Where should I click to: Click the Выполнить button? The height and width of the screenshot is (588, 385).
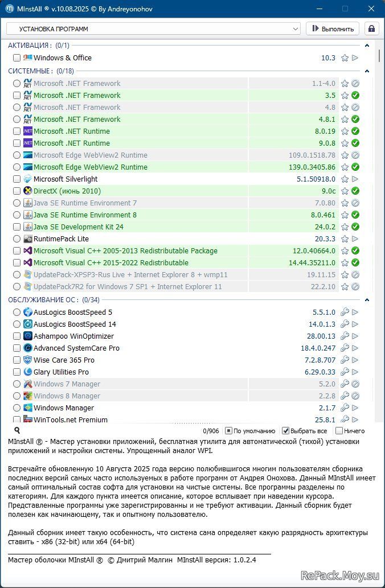pyautogui.click(x=333, y=29)
